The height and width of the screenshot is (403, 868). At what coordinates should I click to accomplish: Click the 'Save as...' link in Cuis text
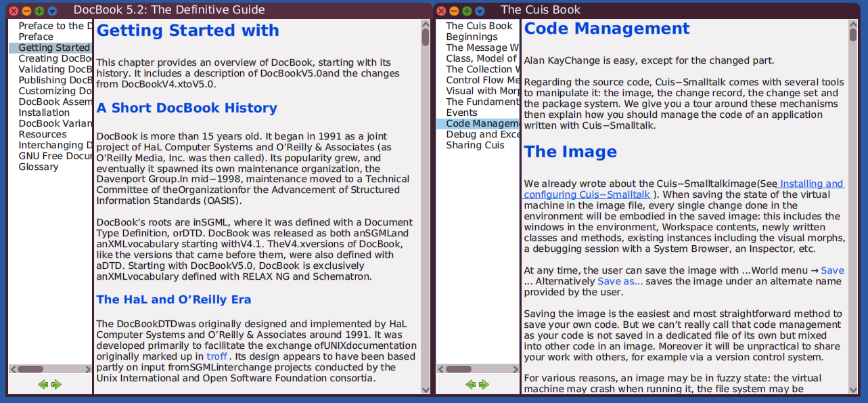click(x=620, y=281)
